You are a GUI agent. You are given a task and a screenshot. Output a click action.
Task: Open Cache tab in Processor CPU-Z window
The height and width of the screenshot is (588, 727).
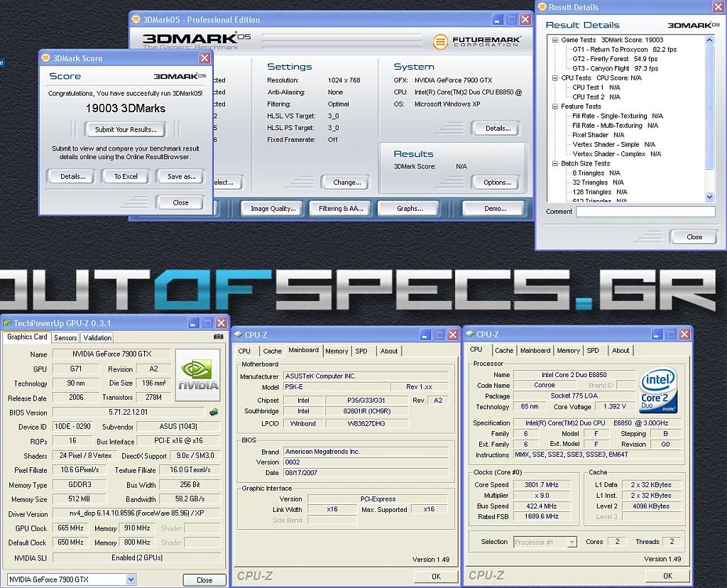(x=504, y=351)
